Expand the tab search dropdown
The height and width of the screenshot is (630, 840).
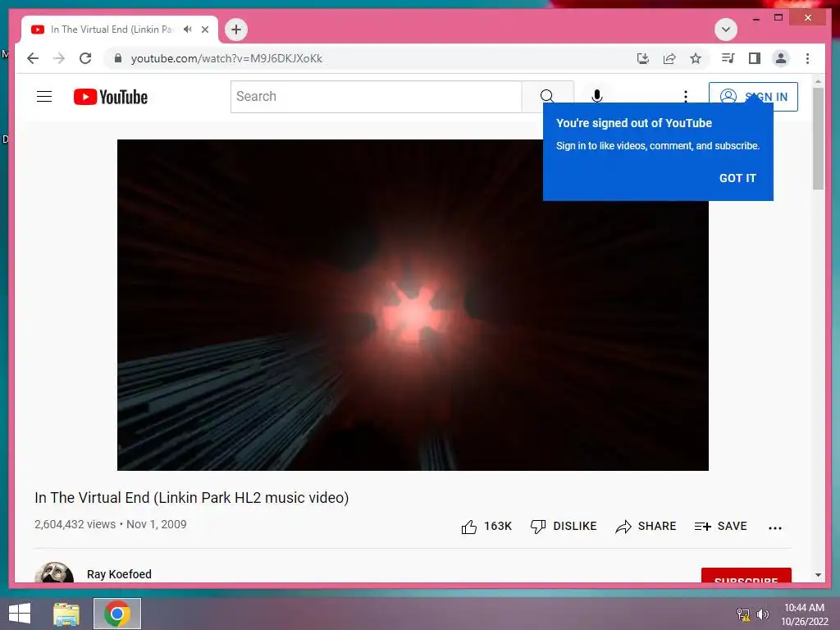[x=726, y=30]
